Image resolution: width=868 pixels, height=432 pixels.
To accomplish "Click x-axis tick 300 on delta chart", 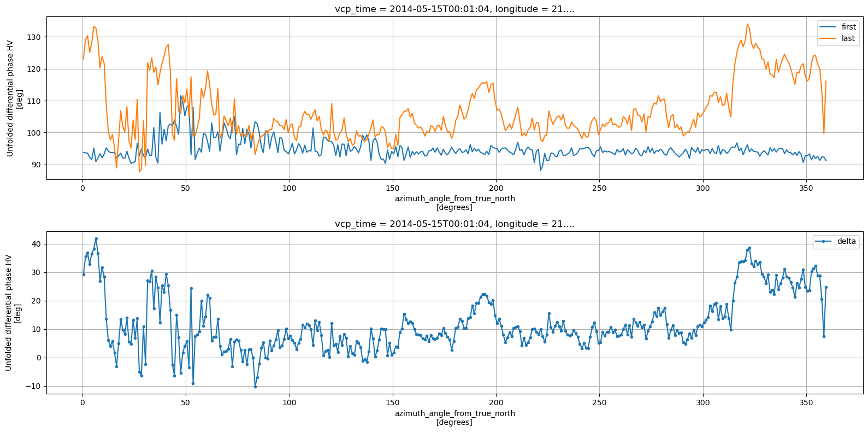I will (x=703, y=403).
